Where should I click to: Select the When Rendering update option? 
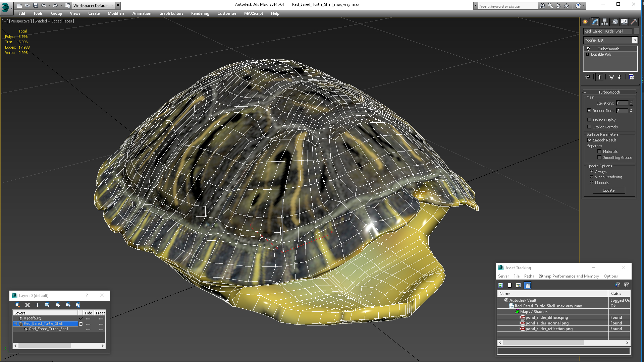click(591, 177)
